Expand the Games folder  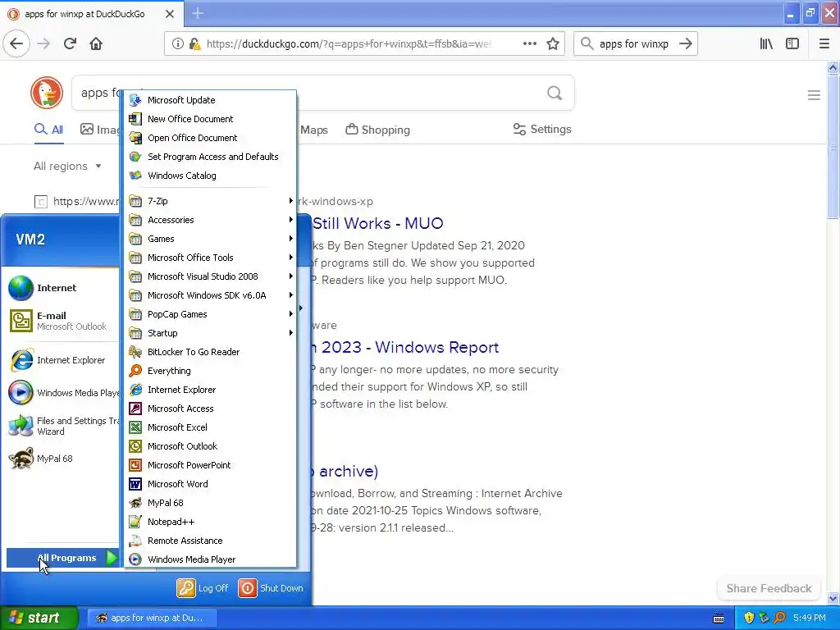pos(210,239)
